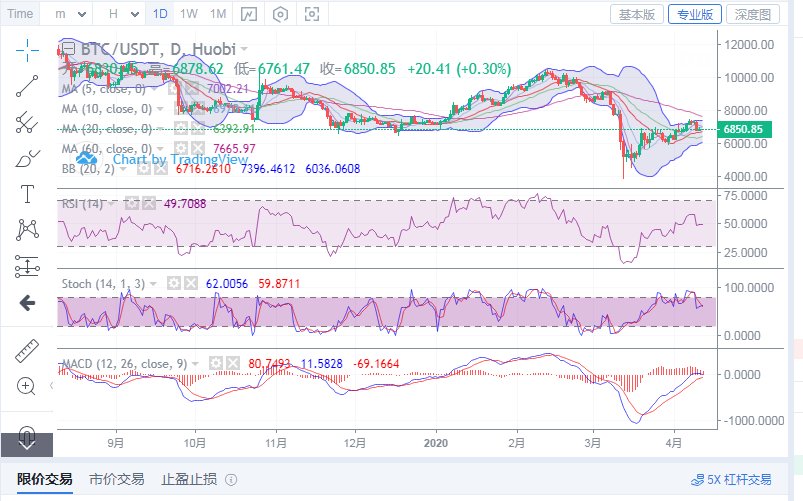This screenshot has width=803, height=501.
Task: Click BB value 7396.4612
Action: (x=268, y=169)
